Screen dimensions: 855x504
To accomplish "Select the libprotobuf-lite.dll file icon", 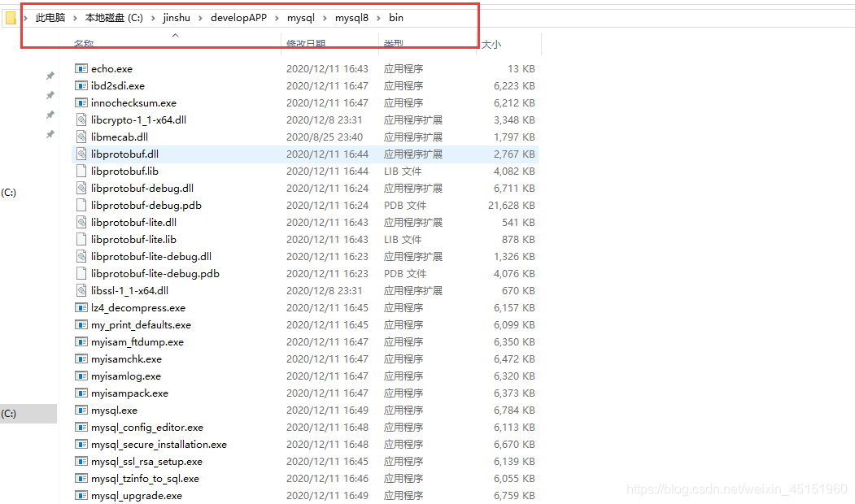I will [x=81, y=222].
